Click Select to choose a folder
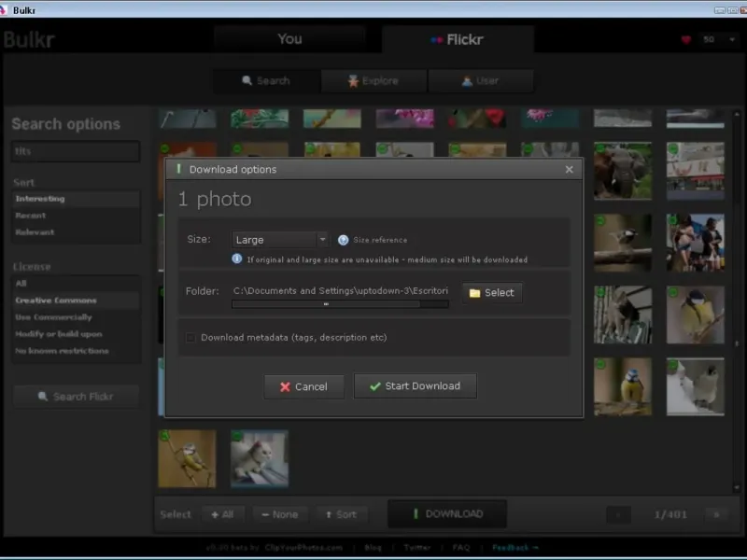The height and width of the screenshot is (560, 747). tap(492, 292)
